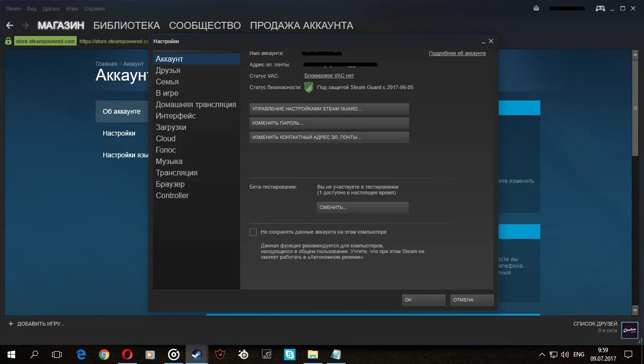This screenshot has width=644, height=364.
Task: Click the 'Сменить...' beta button
Action: tap(363, 208)
